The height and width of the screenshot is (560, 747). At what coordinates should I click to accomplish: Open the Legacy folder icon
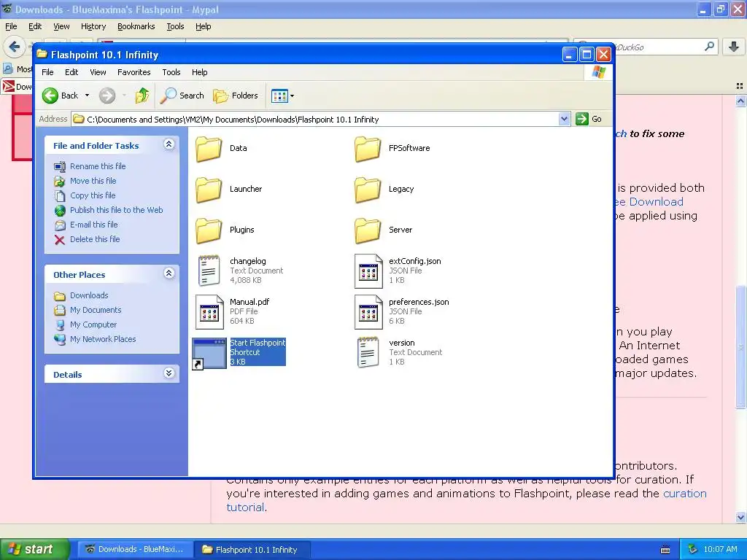tap(368, 190)
